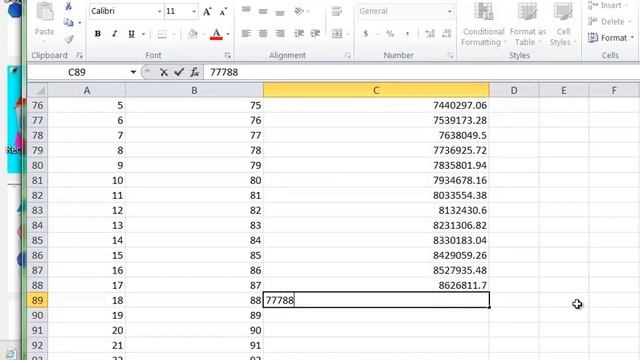Open Format as Table gallery
Screen dimensions: 640x360
pyautogui.click(x=527, y=24)
